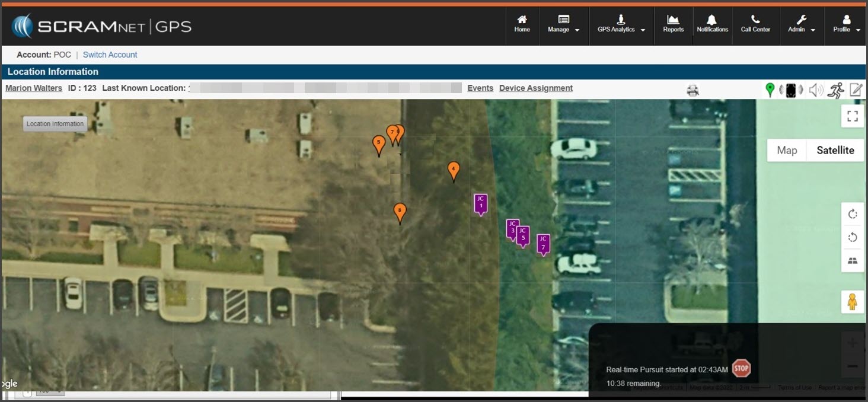Screen dimensions: 868x402
Task: Open the Reports menu item
Action: tap(673, 24)
